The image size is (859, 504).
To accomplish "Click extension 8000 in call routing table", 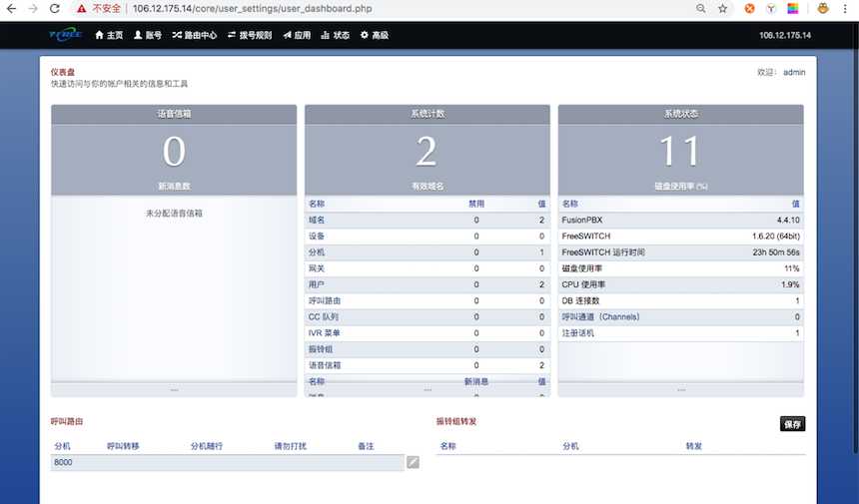I will point(63,462).
